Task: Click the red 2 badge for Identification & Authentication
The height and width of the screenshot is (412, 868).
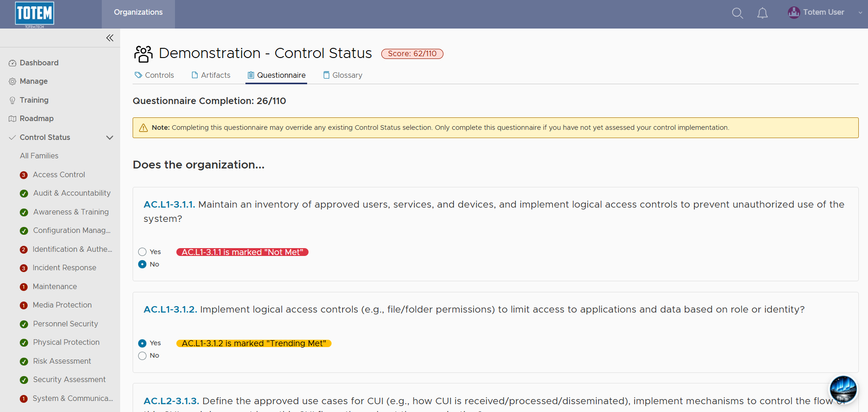Action: tap(24, 250)
